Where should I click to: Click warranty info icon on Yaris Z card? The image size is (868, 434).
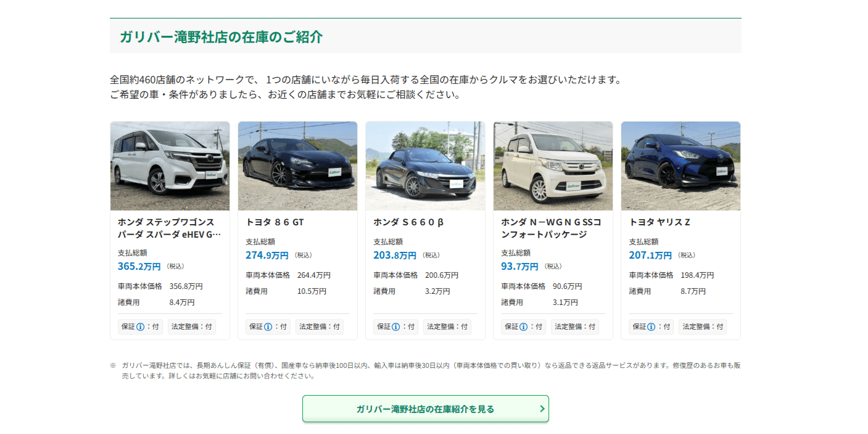[651, 327]
